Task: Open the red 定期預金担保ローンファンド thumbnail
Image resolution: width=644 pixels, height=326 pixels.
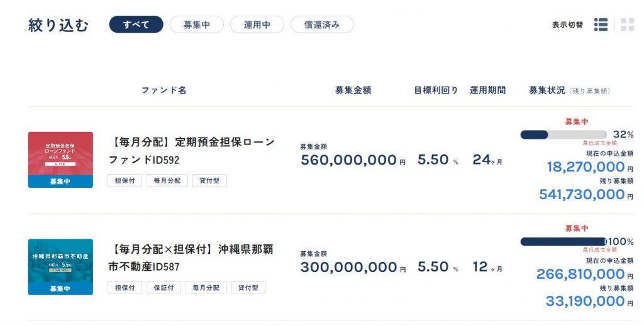Action: (x=60, y=160)
